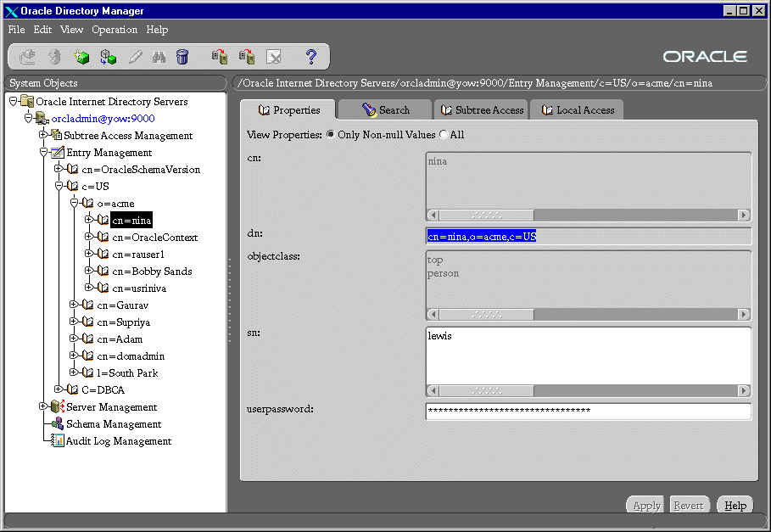Viewport: 771px width, 532px height.
Task: Expand the cn=OracleContext tree entry
Action: (89, 237)
